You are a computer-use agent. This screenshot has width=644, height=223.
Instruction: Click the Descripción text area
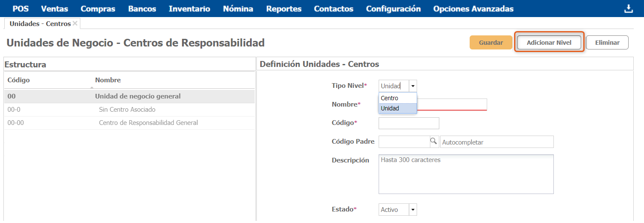pos(466,174)
